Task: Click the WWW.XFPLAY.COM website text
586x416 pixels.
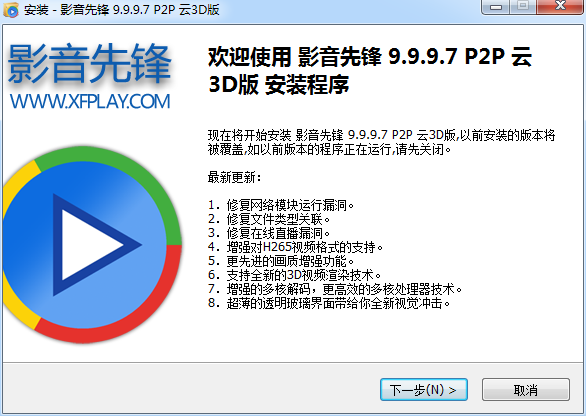Action: click(90, 101)
